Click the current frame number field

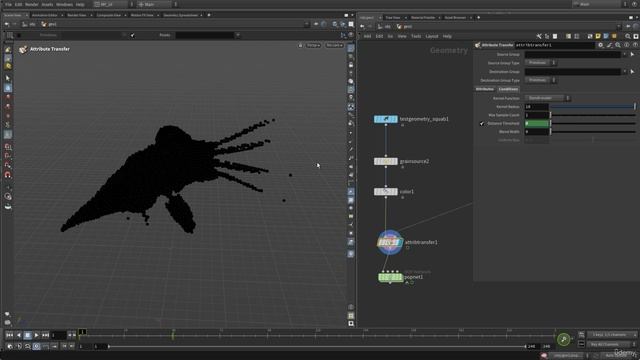coord(58,335)
